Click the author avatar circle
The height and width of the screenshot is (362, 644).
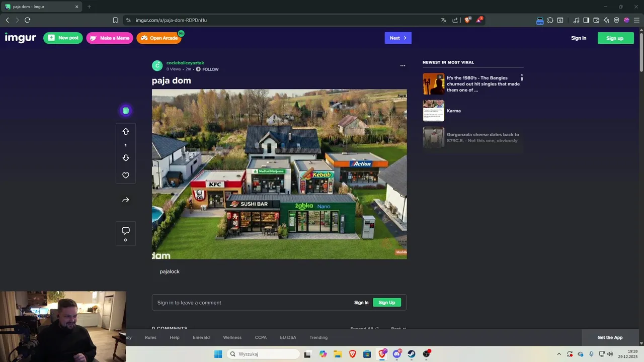click(157, 66)
